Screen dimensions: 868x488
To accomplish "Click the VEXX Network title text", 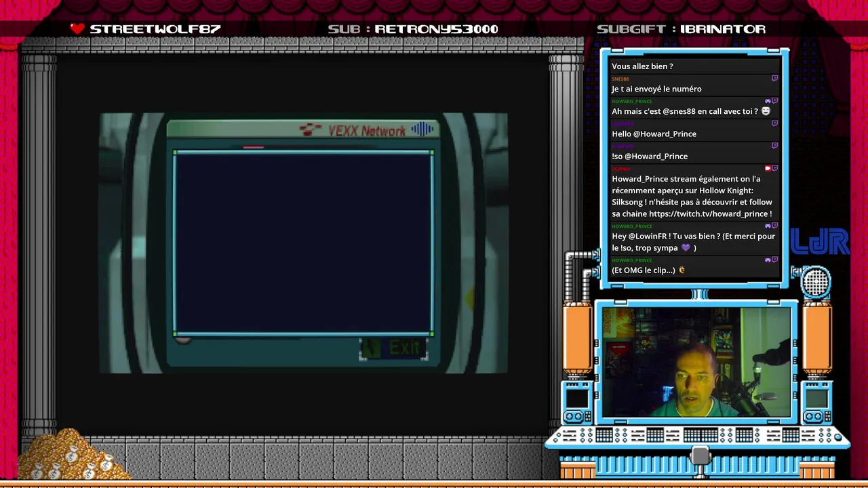I will click(x=367, y=131).
